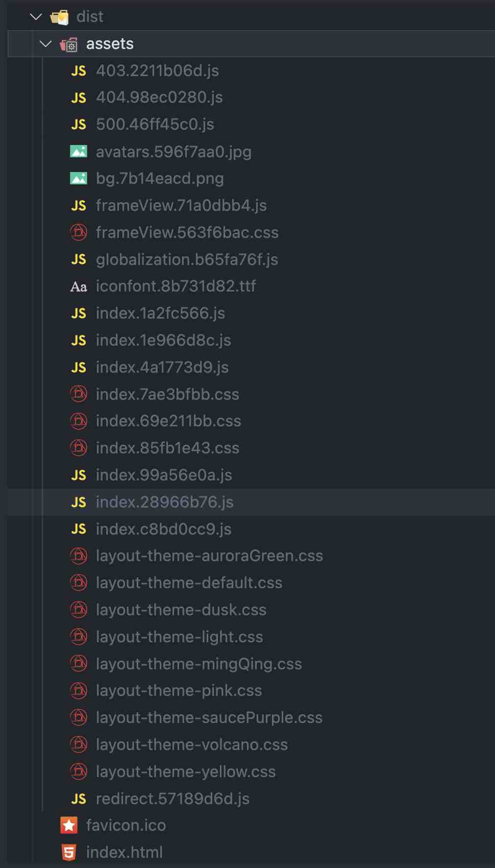Screen dimensions: 495x868
Task: Open the 404.98ec0280.js file
Action: tap(159, 98)
